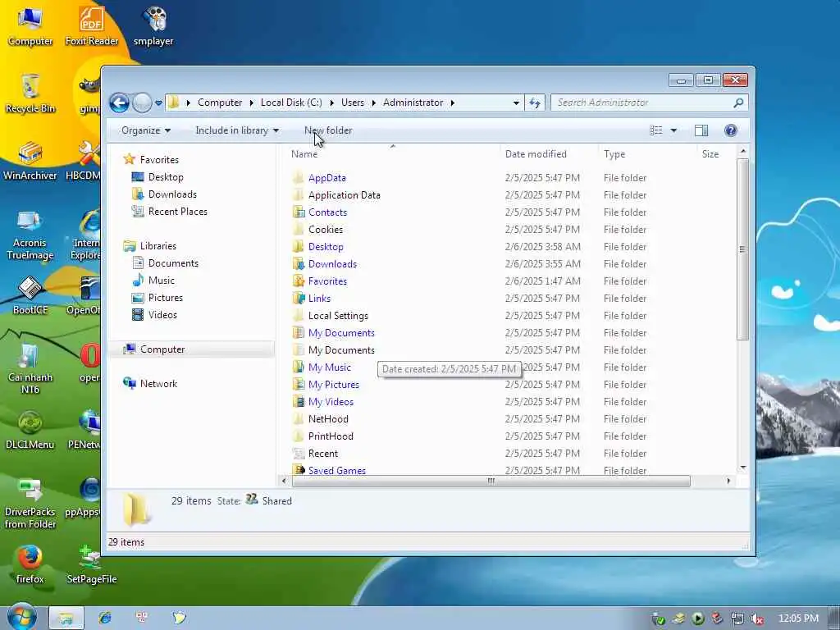Select Administrator in the address breadcrumb

click(x=413, y=103)
